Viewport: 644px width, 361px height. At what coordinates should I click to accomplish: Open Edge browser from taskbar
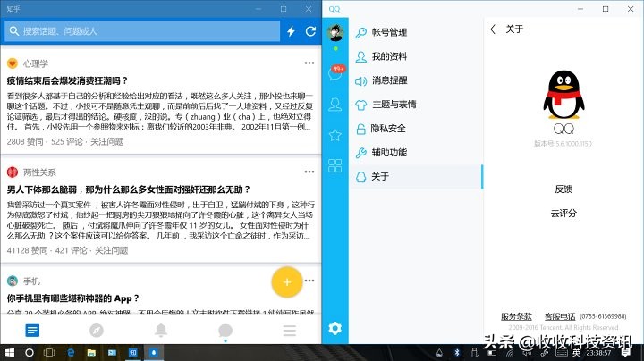pyautogui.click(x=71, y=353)
